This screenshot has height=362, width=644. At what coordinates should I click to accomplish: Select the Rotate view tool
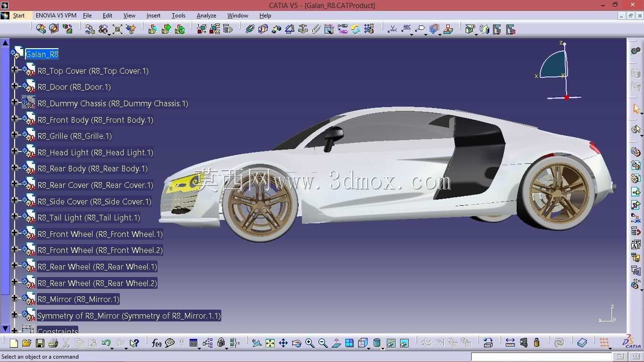click(x=296, y=343)
